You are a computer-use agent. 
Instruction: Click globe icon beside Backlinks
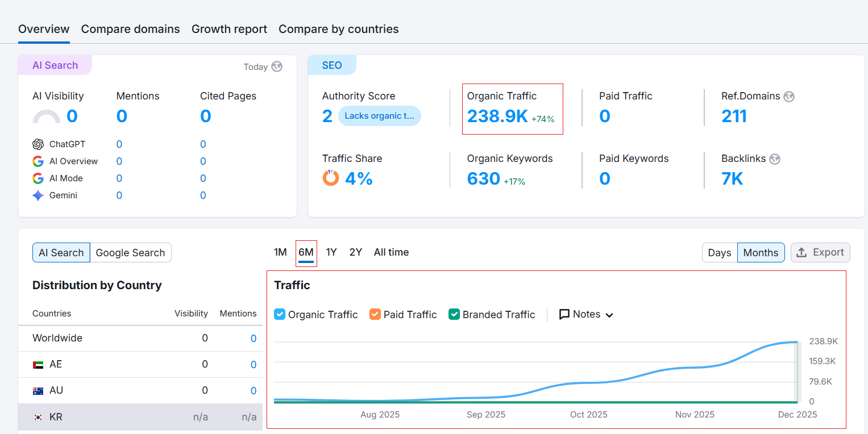775,159
